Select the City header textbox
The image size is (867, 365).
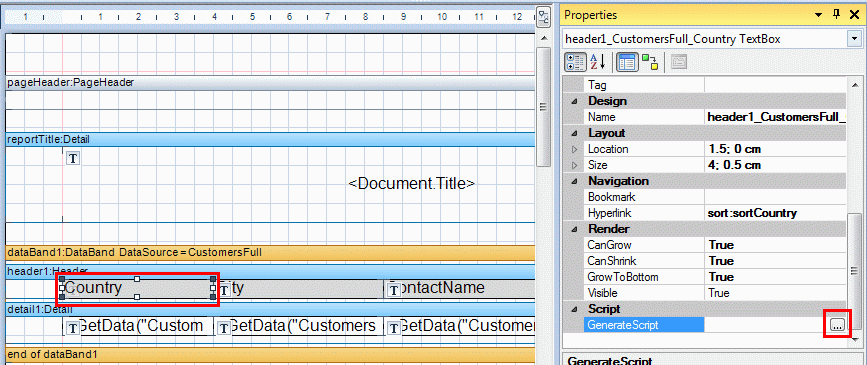[x=299, y=288]
